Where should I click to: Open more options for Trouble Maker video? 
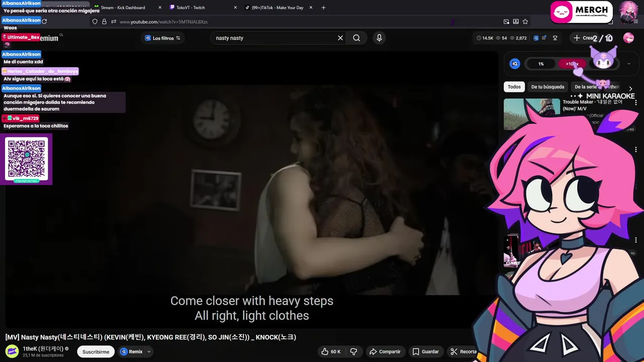[636, 103]
